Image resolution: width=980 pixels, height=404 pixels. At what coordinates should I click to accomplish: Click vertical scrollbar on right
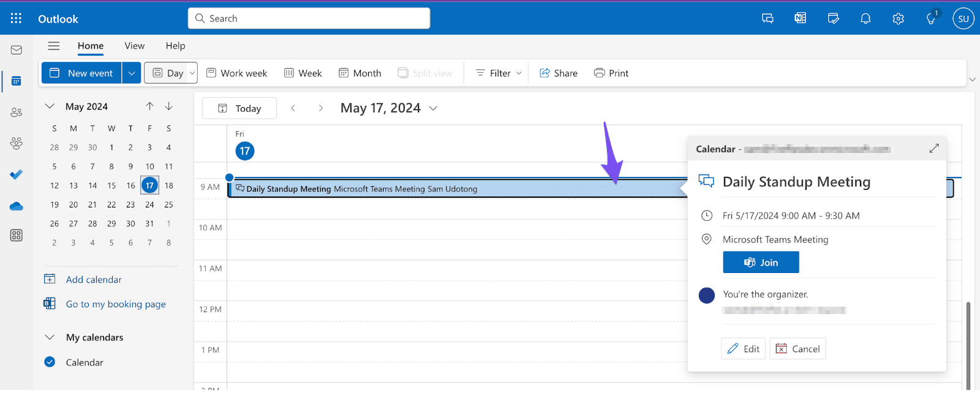tap(968, 346)
